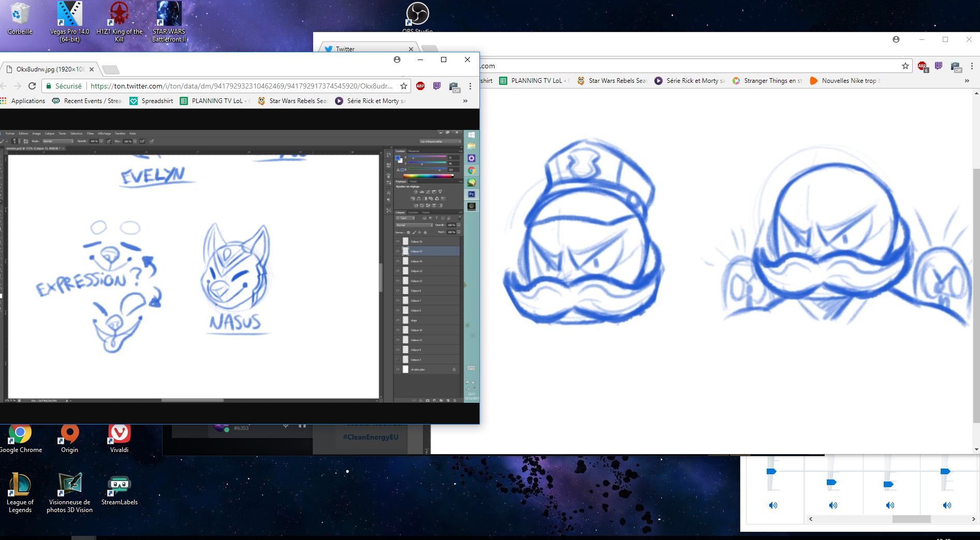Select Vegas Pro 14.0 desktop shortcut
The height and width of the screenshot is (540, 980).
[69, 22]
